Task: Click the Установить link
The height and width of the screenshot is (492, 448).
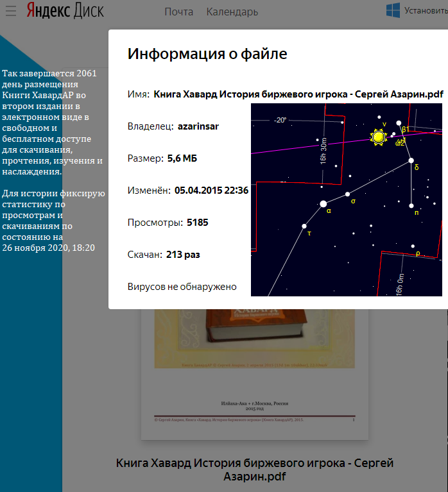Action: [426, 11]
